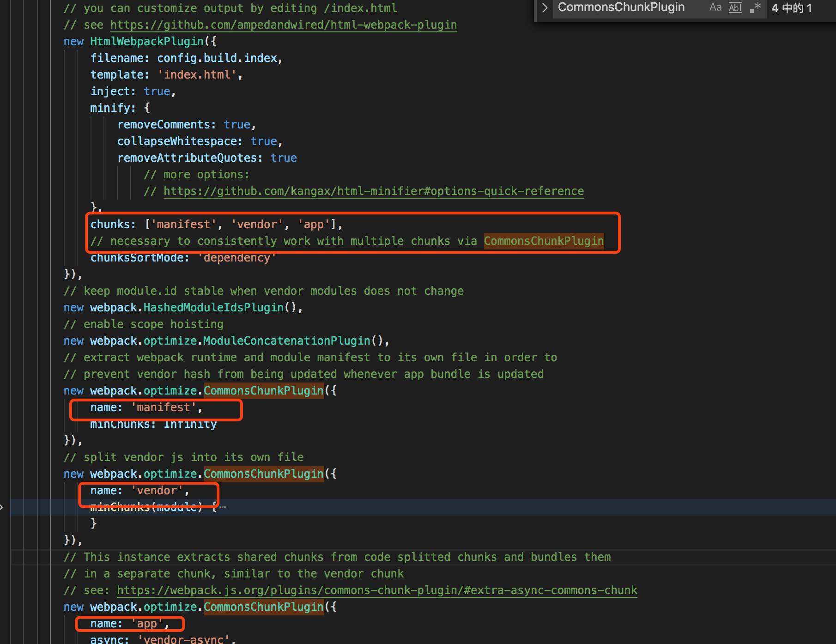836x644 pixels.
Task: Click 'removeComments: true,' line
Action: [x=187, y=125]
